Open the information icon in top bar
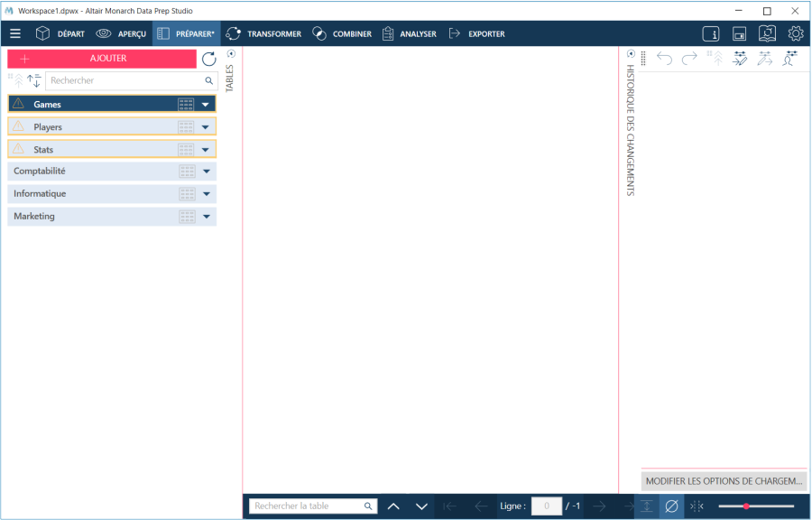 click(x=711, y=34)
